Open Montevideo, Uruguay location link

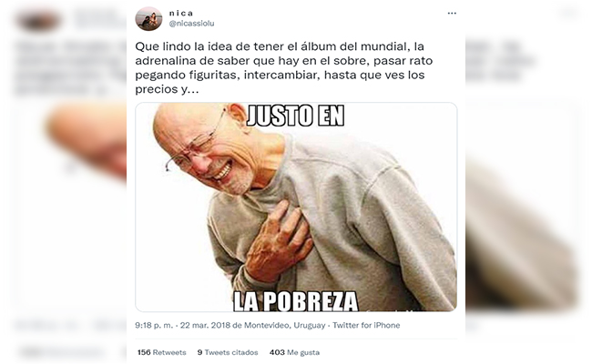coord(285,325)
